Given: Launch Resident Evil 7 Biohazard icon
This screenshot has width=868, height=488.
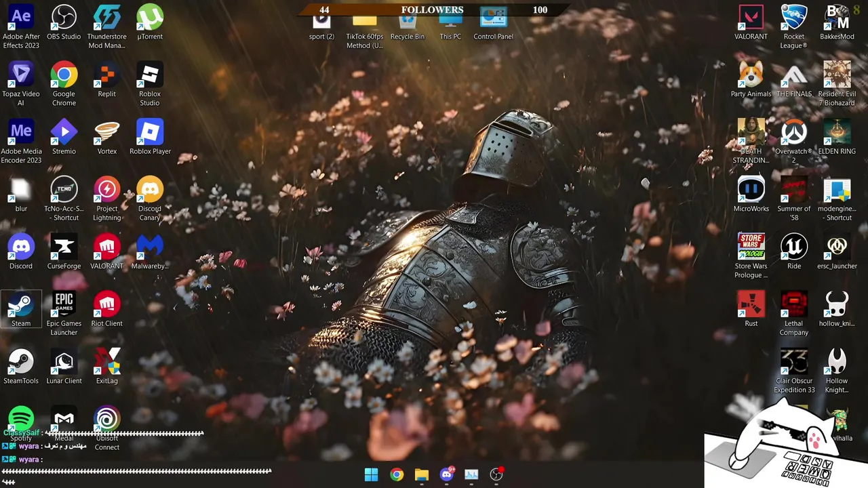Looking at the screenshot, I should pos(837,84).
